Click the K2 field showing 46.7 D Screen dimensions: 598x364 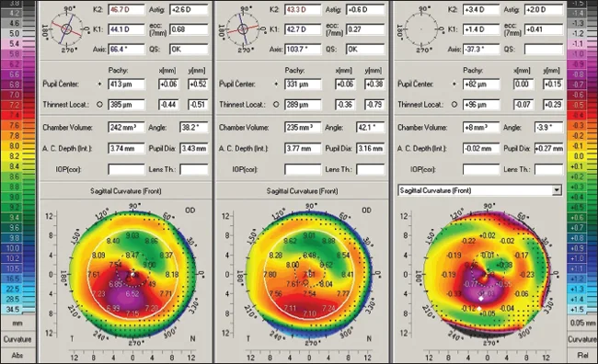tap(126, 9)
